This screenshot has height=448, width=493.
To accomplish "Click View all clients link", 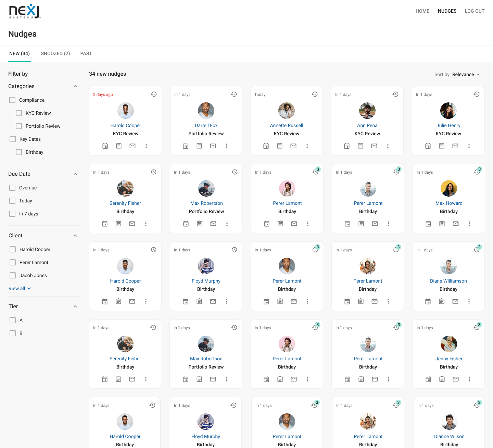I will [20, 288].
